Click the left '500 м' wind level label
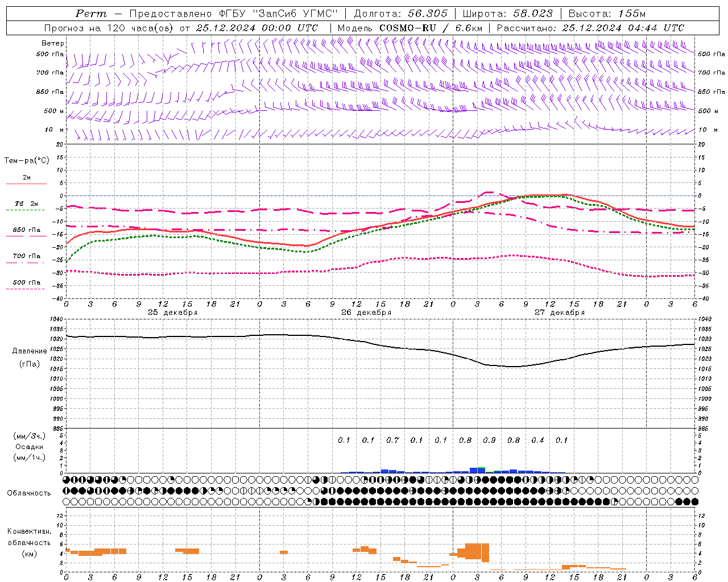The image size is (728, 582). [54, 111]
